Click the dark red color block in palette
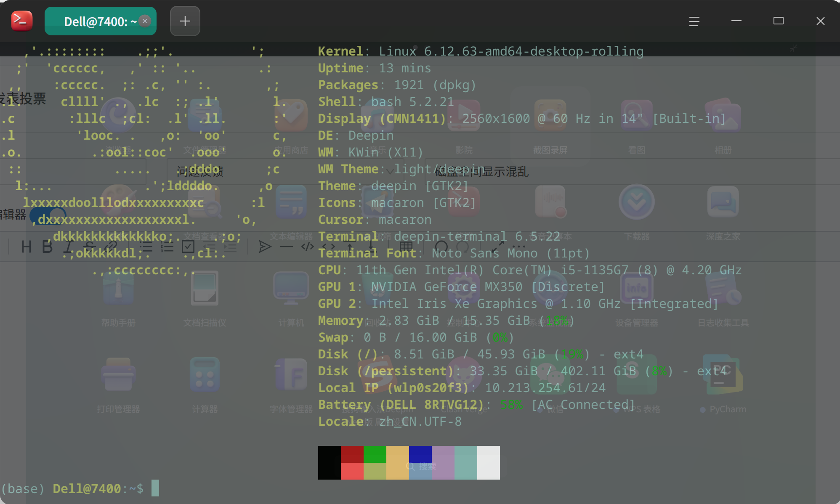Image resolution: width=840 pixels, height=504 pixels. pos(352,454)
